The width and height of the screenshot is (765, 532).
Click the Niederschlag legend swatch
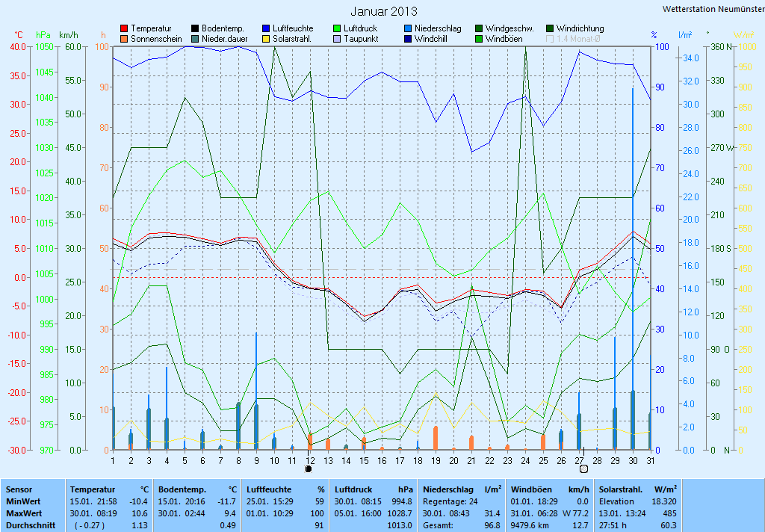tap(408, 29)
